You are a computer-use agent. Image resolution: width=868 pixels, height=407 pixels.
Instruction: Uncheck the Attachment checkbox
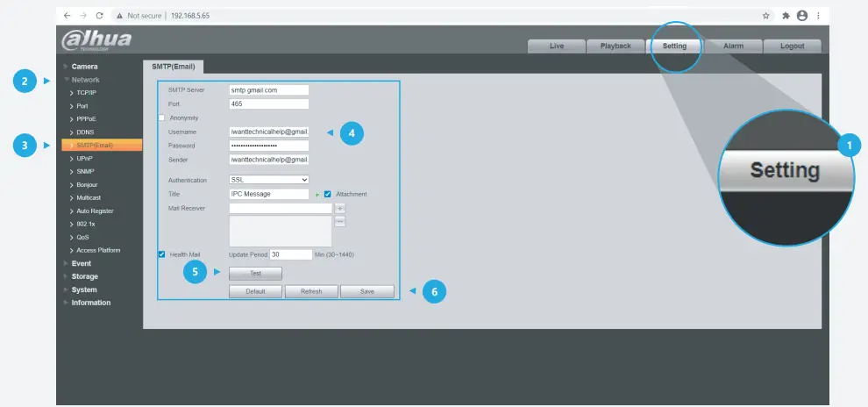328,195
